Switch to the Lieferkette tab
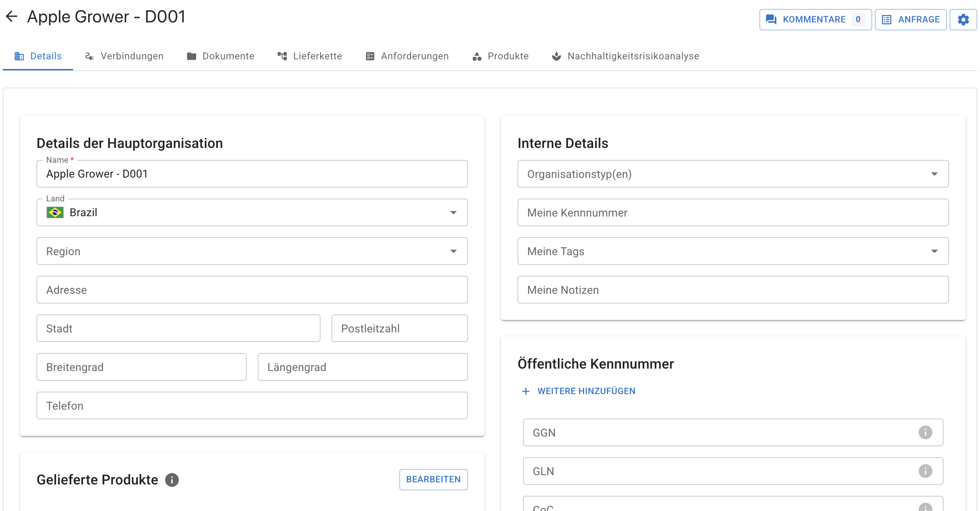 pos(310,56)
